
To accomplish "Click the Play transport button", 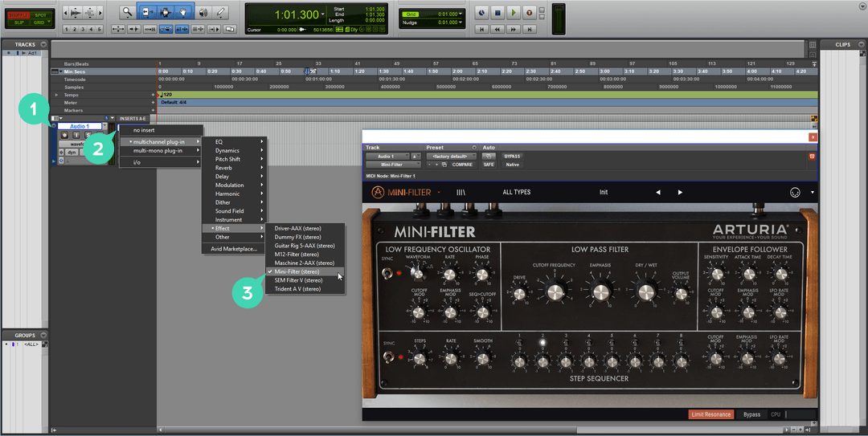I will (513, 12).
